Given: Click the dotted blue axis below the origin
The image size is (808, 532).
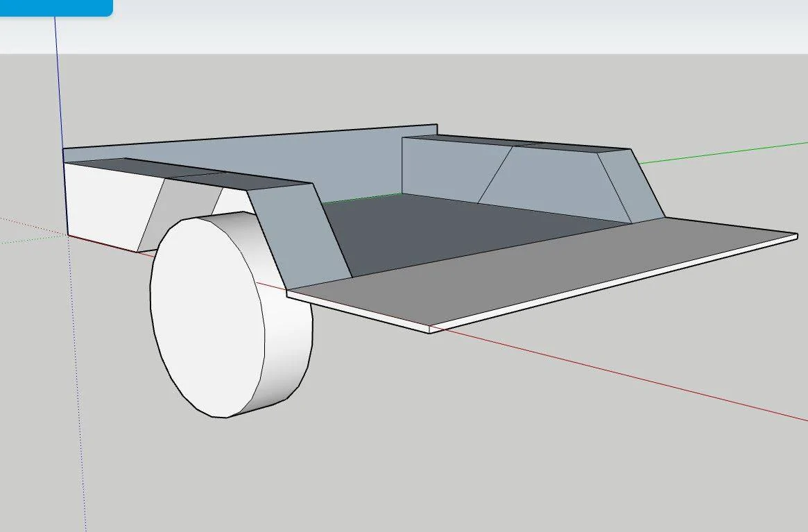Looking at the screenshot, I should point(77,386).
